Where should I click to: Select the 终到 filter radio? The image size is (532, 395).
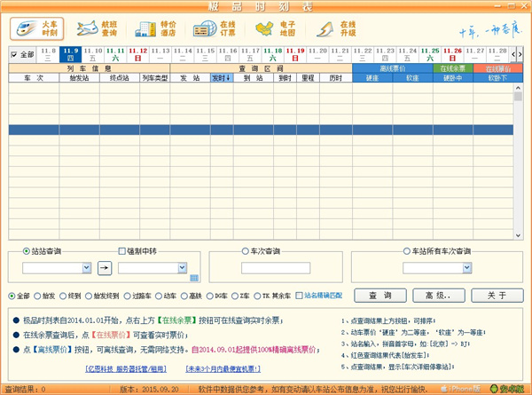63,296
